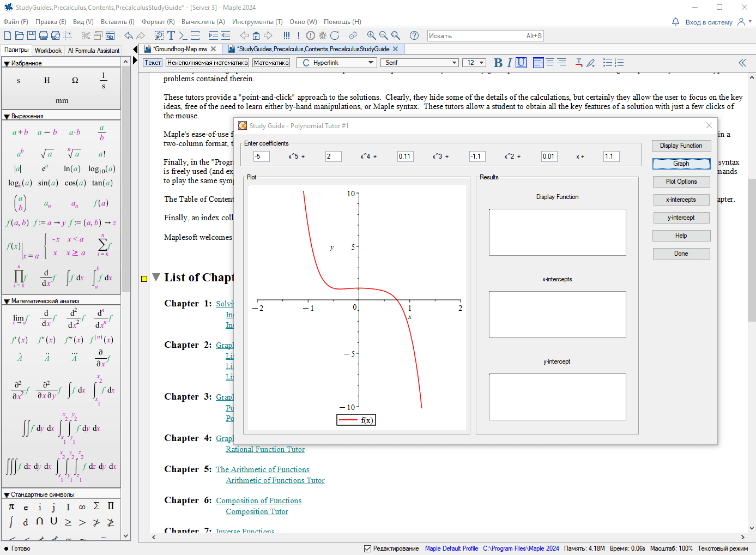This screenshot has width=756, height=555.
Task: Click the Print Preview icon
Action: pyautogui.click(x=56, y=35)
